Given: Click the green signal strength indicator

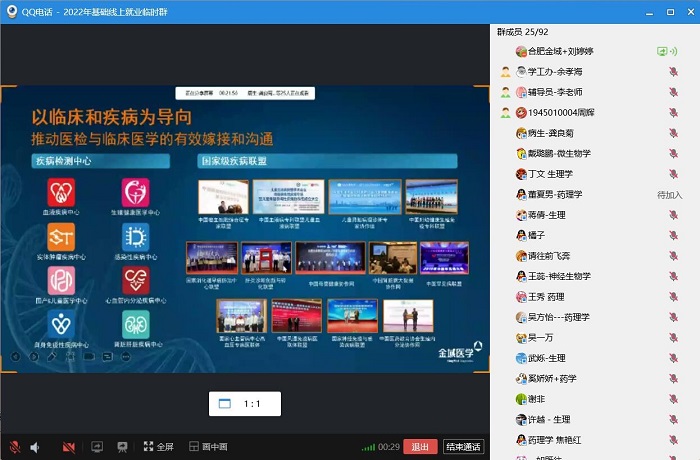Looking at the screenshot, I should click(x=368, y=447).
